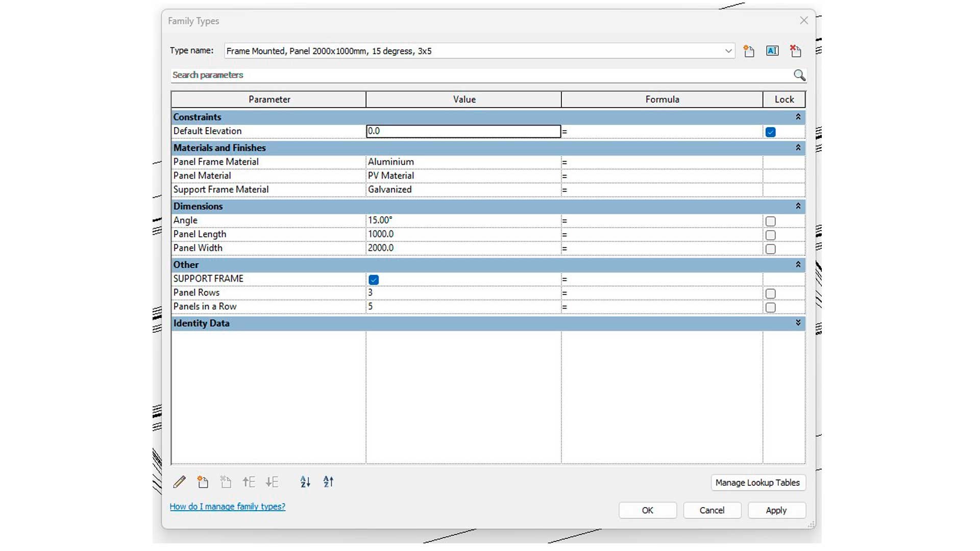The height and width of the screenshot is (551, 980).
Task: Click the Rename Type icon
Action: click(772, 51)
